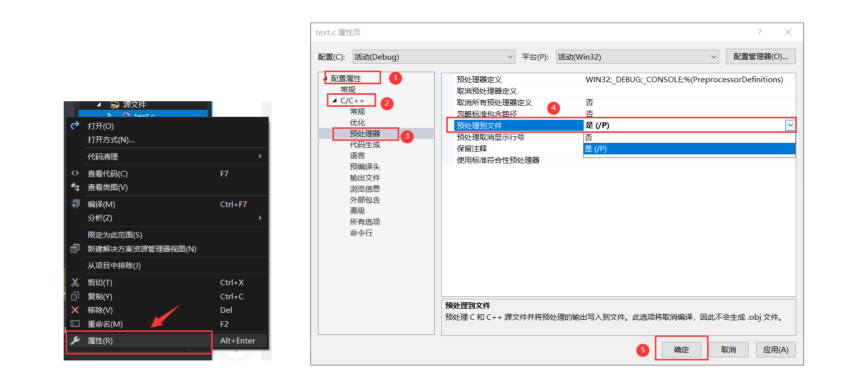
Task: Click the 查看代码 code brackets icon
Action: [x=75, y=173]
